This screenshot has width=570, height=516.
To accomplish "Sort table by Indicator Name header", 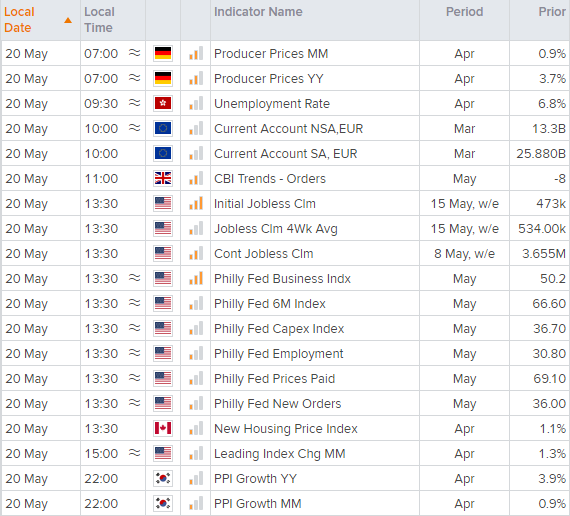I will point(258,12).
